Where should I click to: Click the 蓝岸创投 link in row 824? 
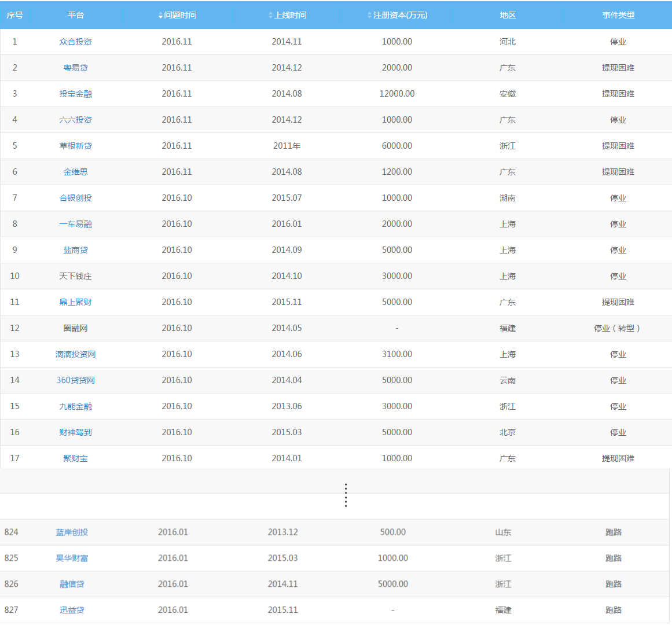(x=72, y=532)
